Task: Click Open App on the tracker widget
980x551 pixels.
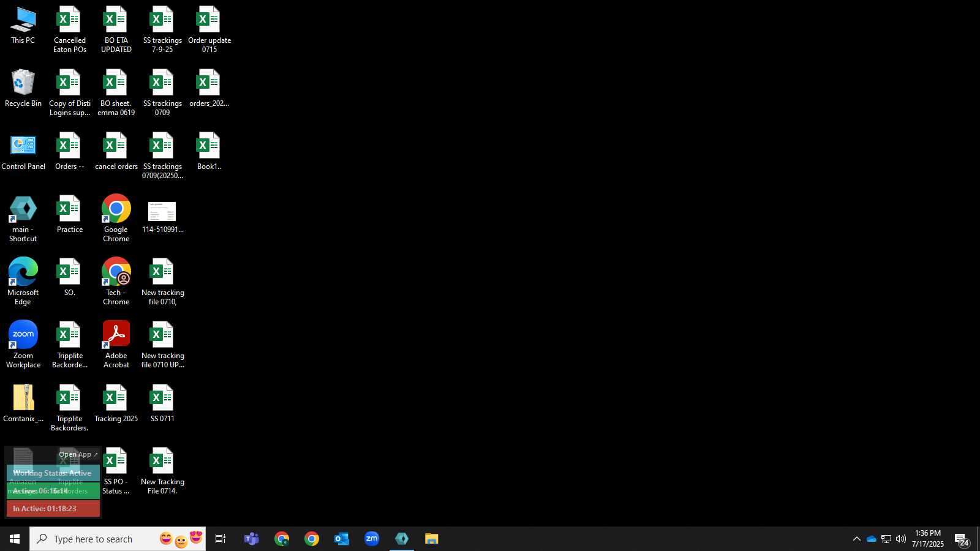Action: 78,455
